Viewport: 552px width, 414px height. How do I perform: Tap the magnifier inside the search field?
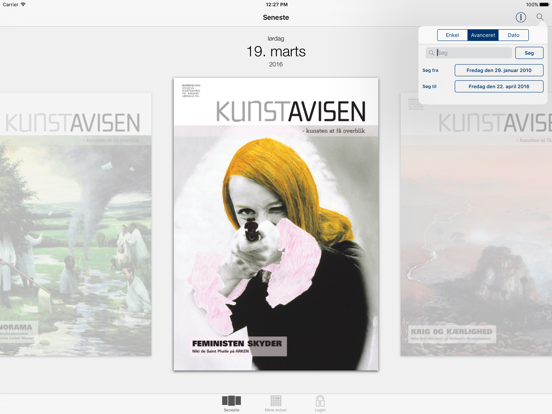[431, 53]
